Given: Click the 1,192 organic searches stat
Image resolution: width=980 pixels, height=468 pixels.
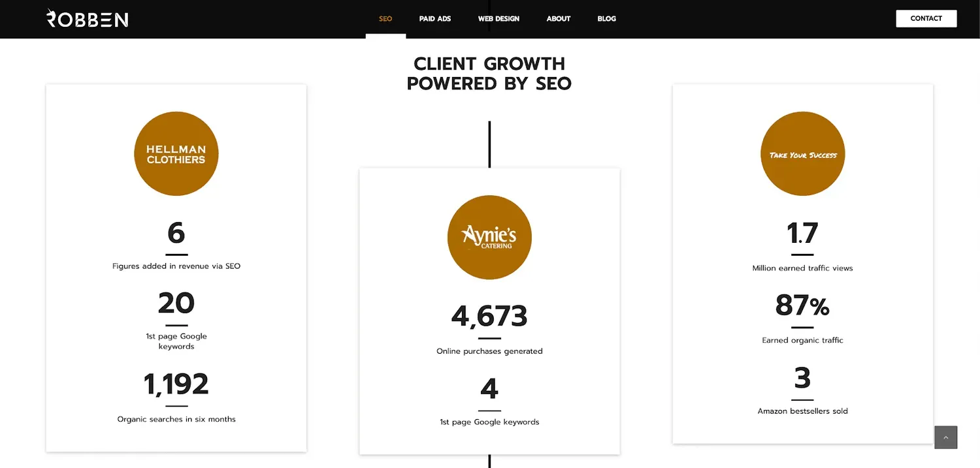Looking at the screenshot, I should 176,384.
